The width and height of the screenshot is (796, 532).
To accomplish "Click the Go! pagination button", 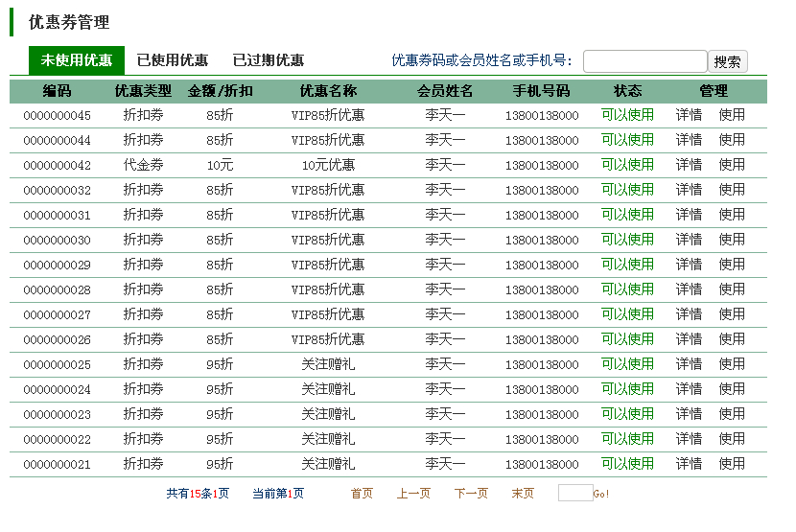I will [601, 494].
